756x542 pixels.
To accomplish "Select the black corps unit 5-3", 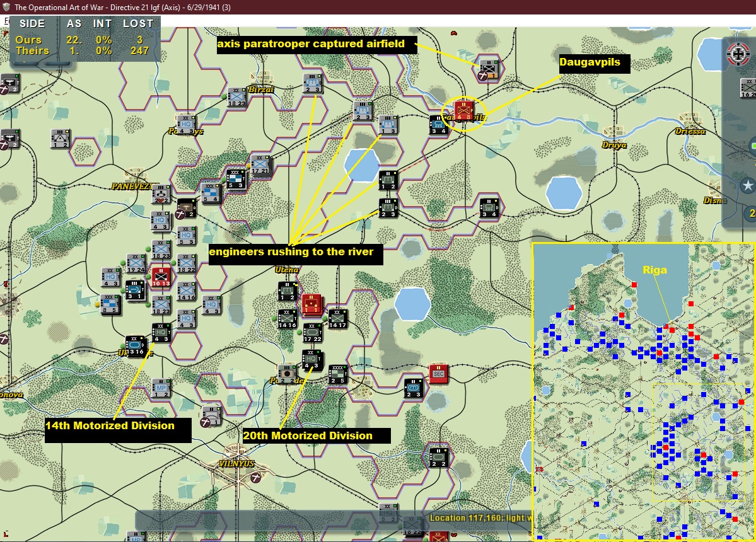I will 236,179.
